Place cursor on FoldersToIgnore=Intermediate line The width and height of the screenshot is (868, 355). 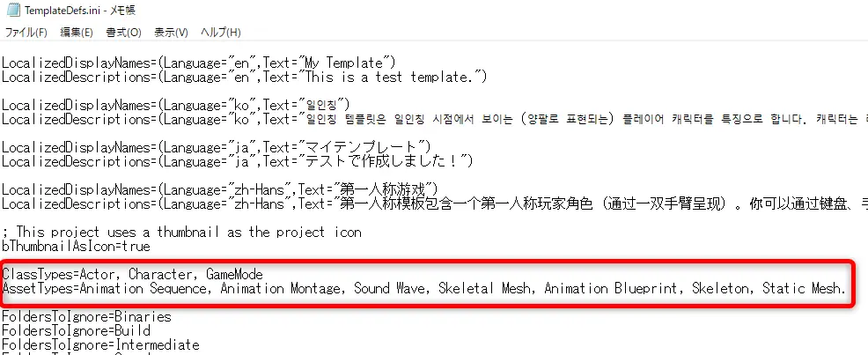[100, 345]
